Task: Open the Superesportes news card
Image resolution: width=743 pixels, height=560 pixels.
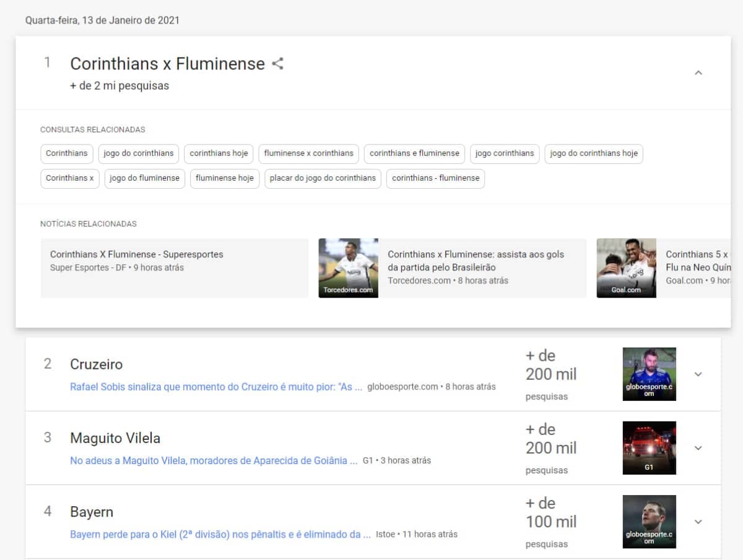Action: pyautogui.click(x=174, y=268)
